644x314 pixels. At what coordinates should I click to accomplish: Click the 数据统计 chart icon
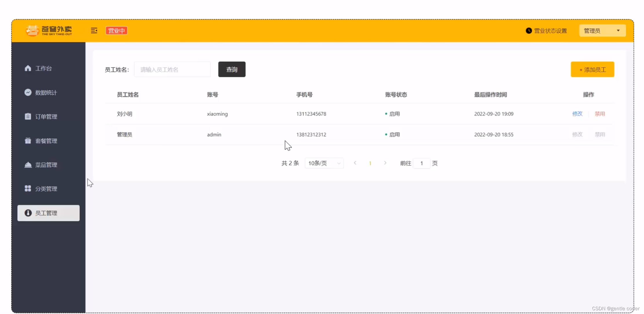pyautogui.click(x=28, y=92)
